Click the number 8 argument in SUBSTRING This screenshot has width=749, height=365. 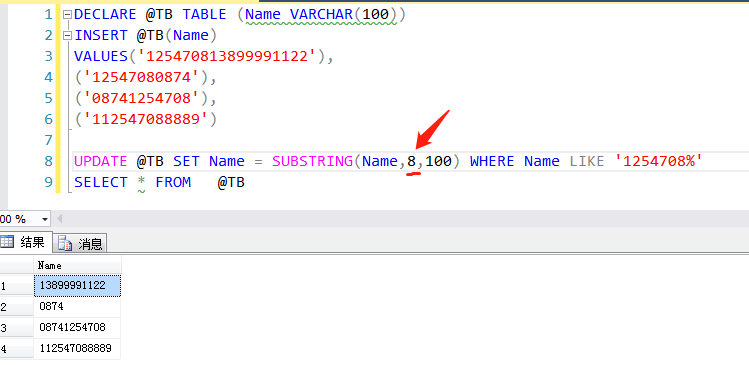[x=411, y=161]
